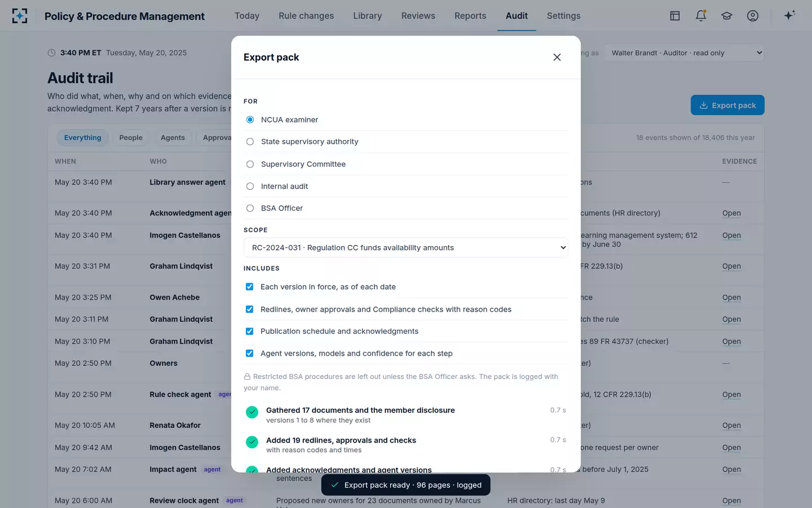Image resolution: width=812 pixels, height=508 pixels.
Task: Toggle Agent versions, models and confidence checkbox
Action: coord(249,353)
